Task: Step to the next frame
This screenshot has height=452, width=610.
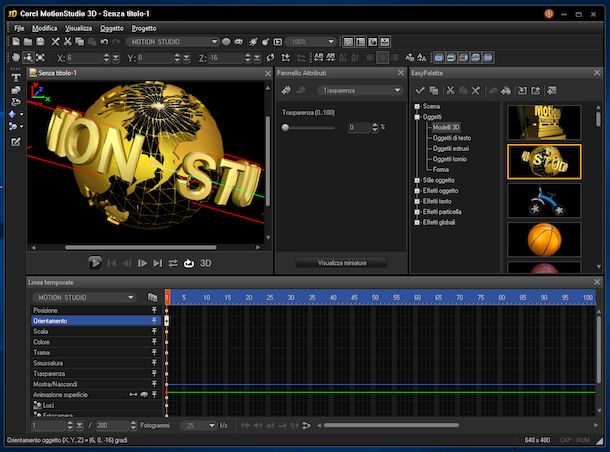Action: (142, 263)
